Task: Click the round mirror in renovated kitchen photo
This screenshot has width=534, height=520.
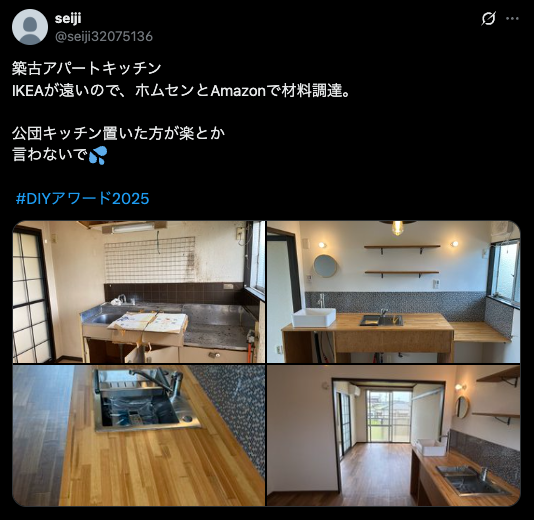Action: pos(325,266)
